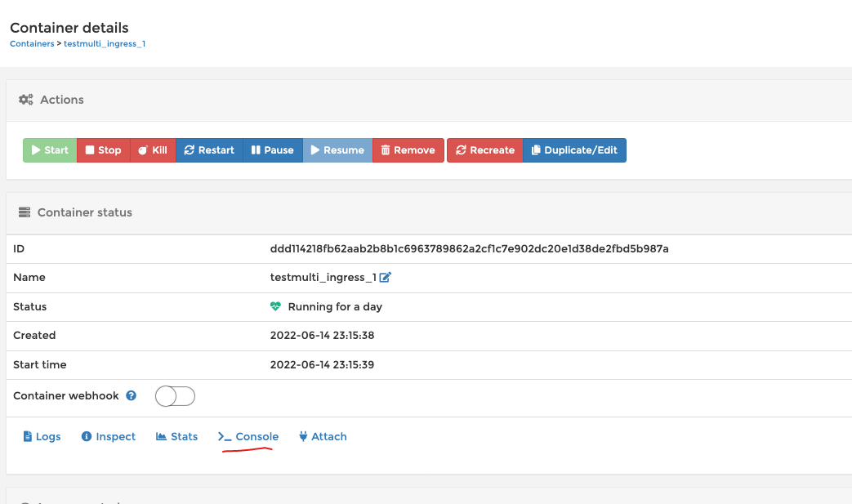Go back to the Containers list breadcrumb

pos(31,43)
